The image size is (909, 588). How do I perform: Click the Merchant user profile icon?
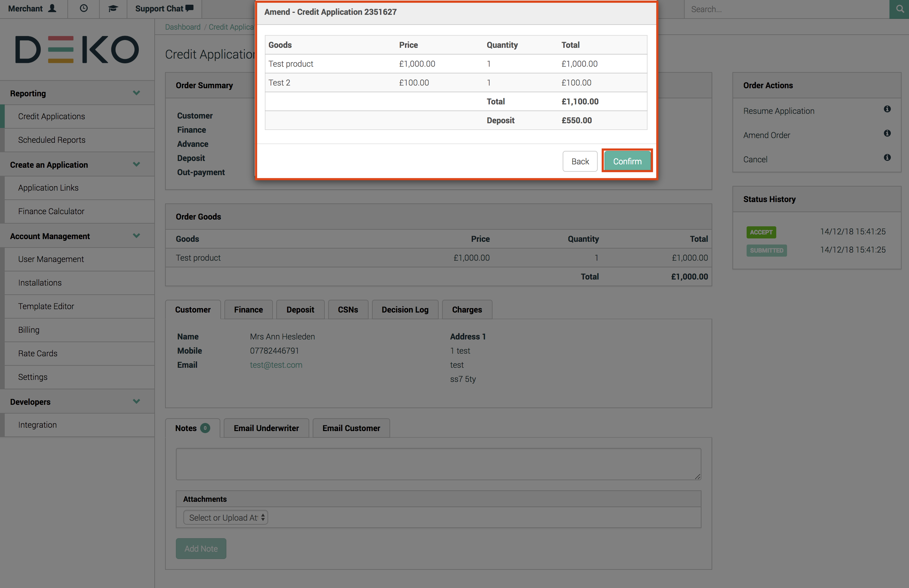(52, 8)
